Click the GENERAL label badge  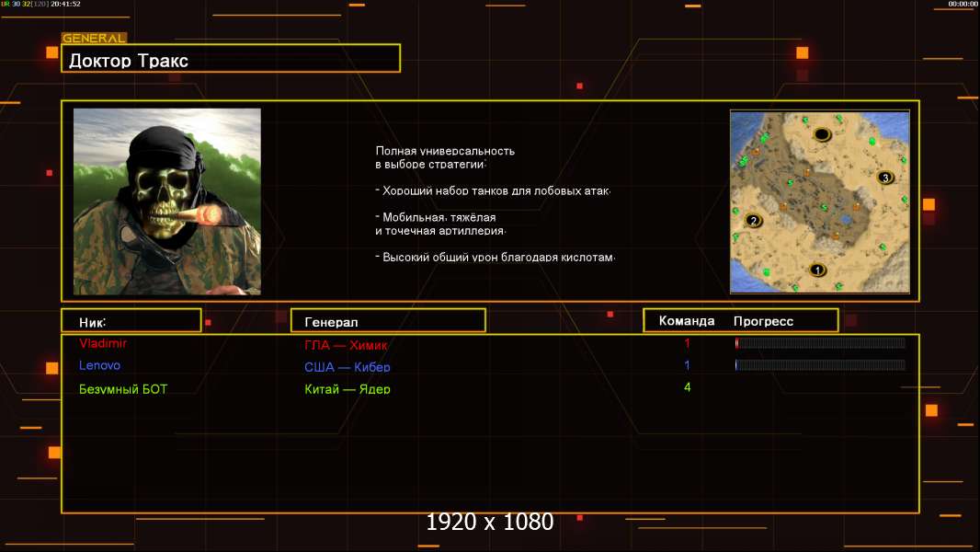click(94, 39)
